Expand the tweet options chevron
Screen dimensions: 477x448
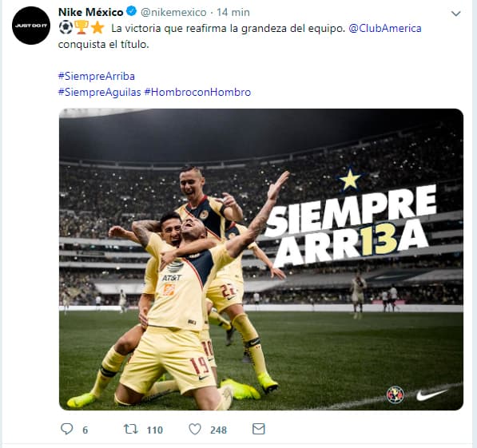(455, 14)
